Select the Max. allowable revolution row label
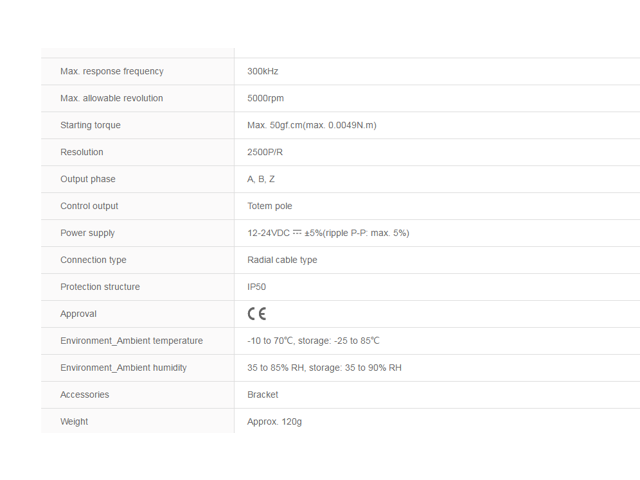 coord(111,98)
